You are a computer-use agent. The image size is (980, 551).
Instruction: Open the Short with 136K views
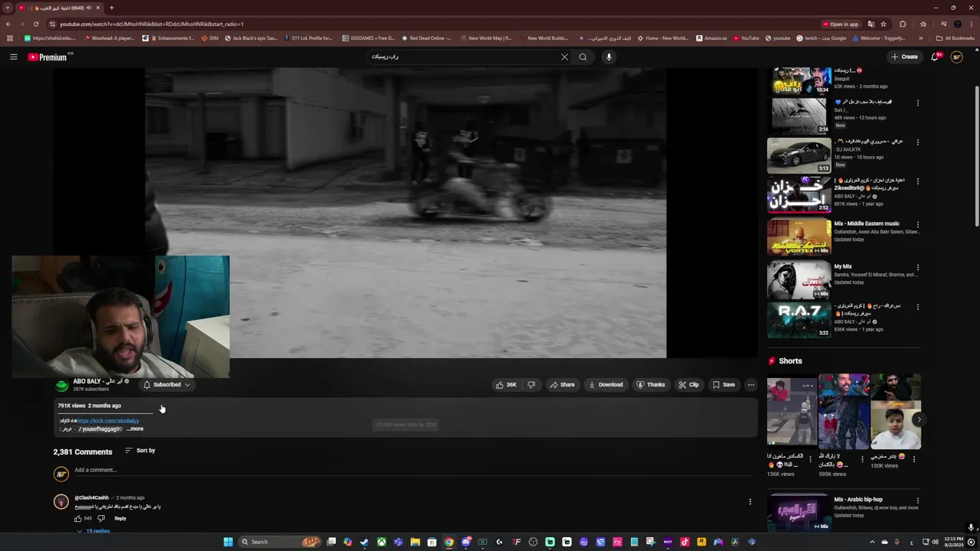click(792, 412)
